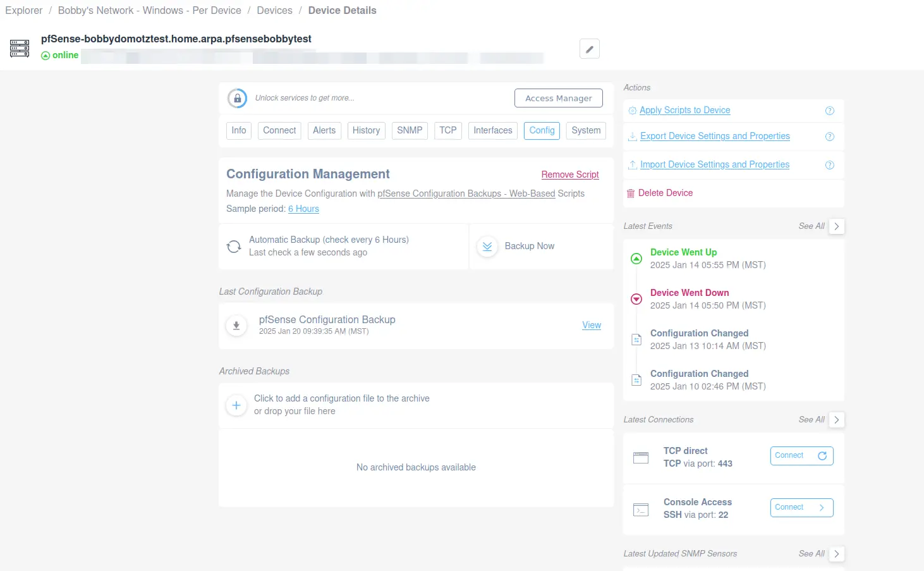Click the gear icon by Apply Scripts

pyautogui.click(x=633, y=111)
